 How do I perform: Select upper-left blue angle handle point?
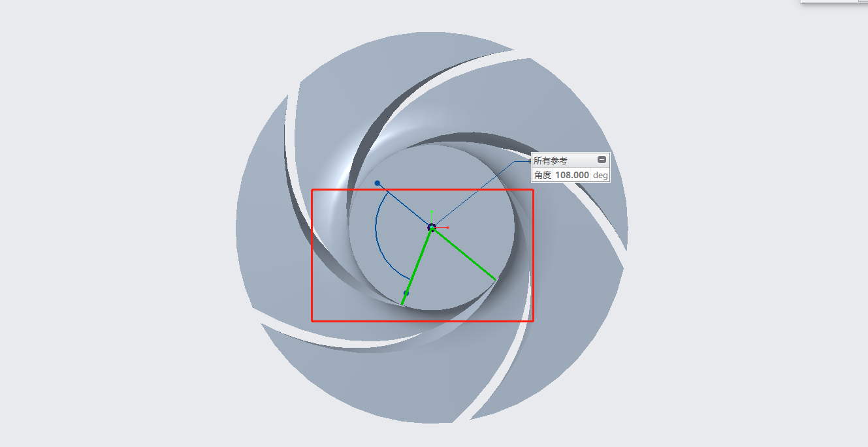[x=378, y=183]
